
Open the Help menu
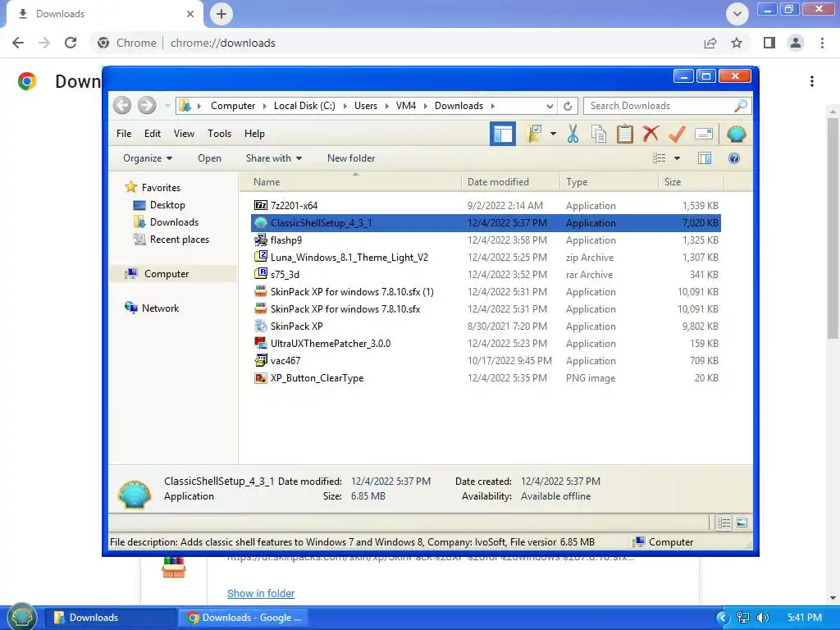pos(254,134)
